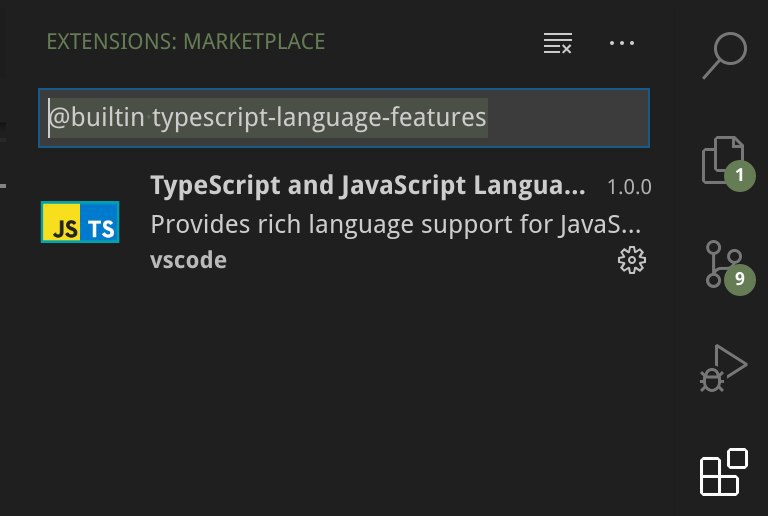Open the Views and More Actions menu
Viewport: 768px width, 516px height.
click(x=622, y=43)
